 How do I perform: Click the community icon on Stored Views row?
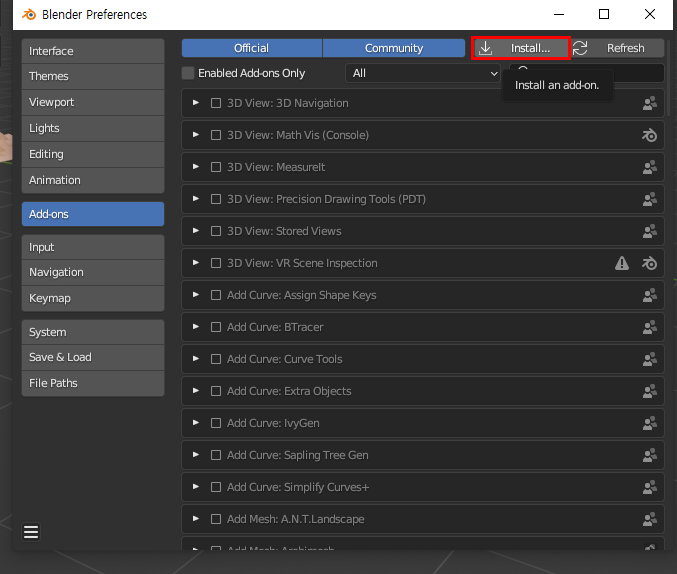(649, 231)
